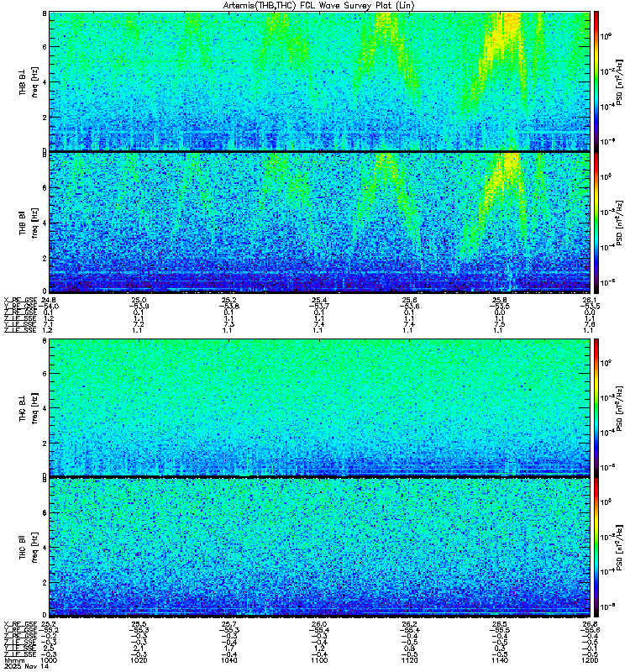The image size is (630, 672).
Task: Click the THB Y_RE_GSE value -54.0
Action: 49,306
